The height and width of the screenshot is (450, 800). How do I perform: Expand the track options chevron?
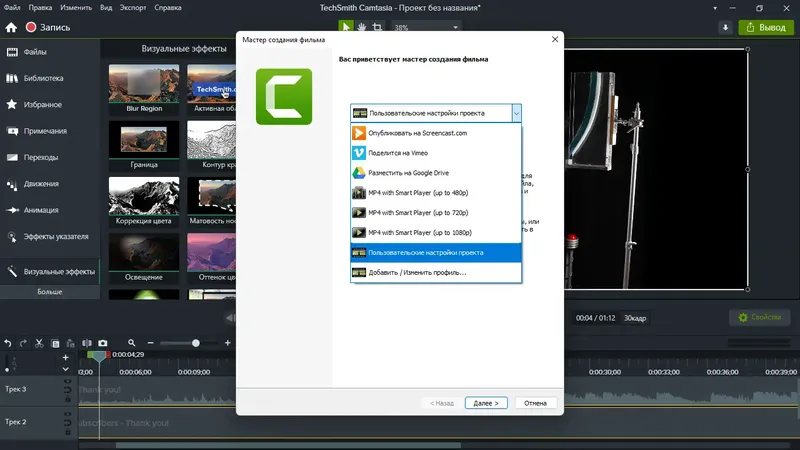[x=65, y=369]
